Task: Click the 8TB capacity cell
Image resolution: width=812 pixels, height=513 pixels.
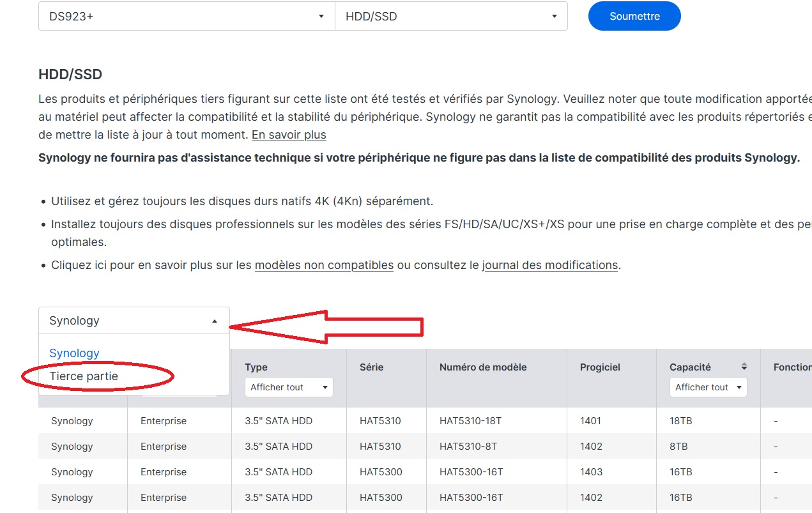Action: 678,447
